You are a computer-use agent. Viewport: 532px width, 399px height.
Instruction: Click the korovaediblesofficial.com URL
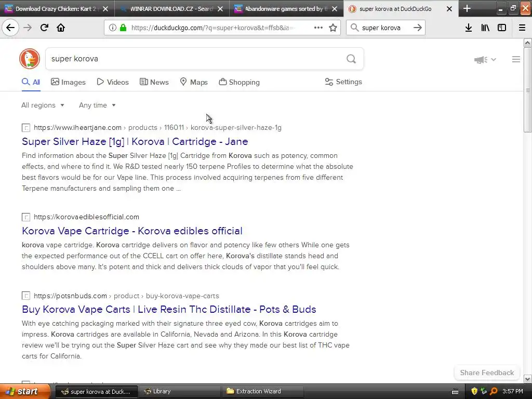click(x=86, y=217)
